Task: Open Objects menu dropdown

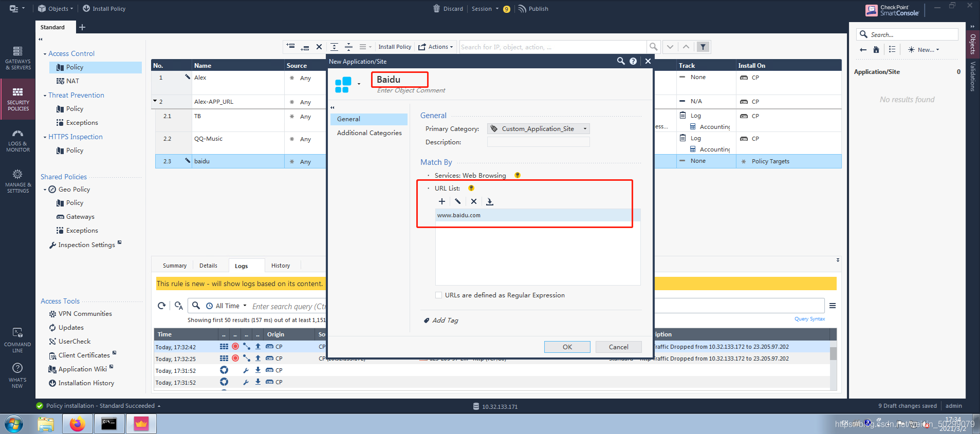Action: coord(56,9)
